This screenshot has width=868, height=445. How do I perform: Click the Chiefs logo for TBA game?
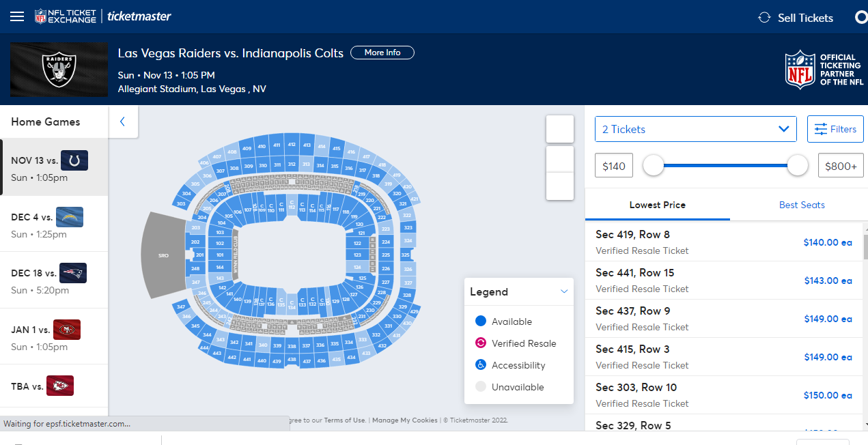point(60,386)
